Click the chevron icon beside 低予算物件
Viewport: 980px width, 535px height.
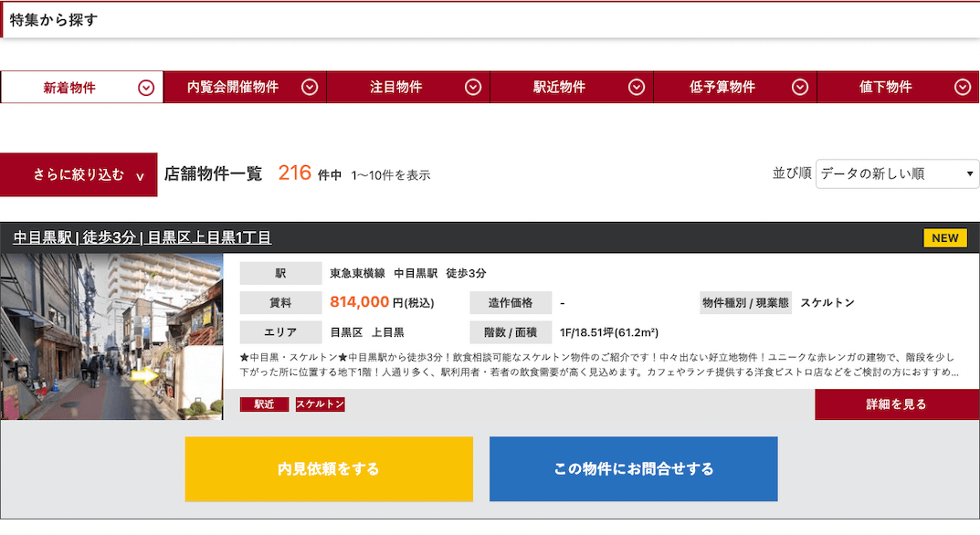click(800, 88)
